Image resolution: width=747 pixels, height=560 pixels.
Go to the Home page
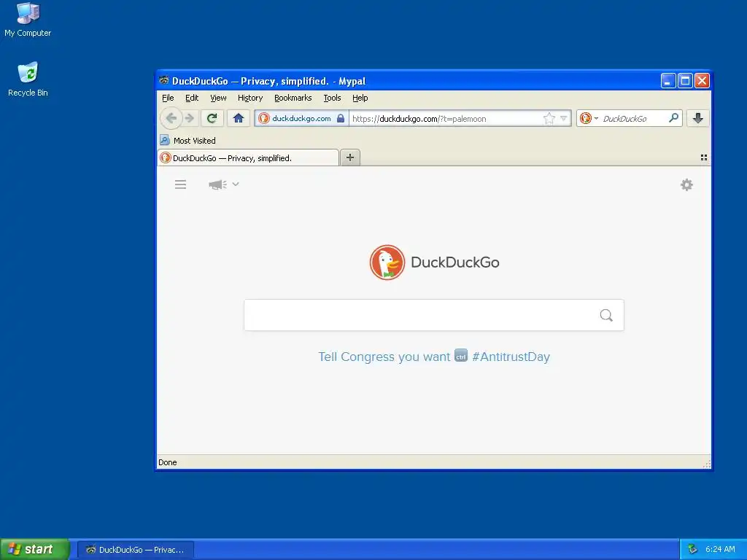[x=239, y=118]
